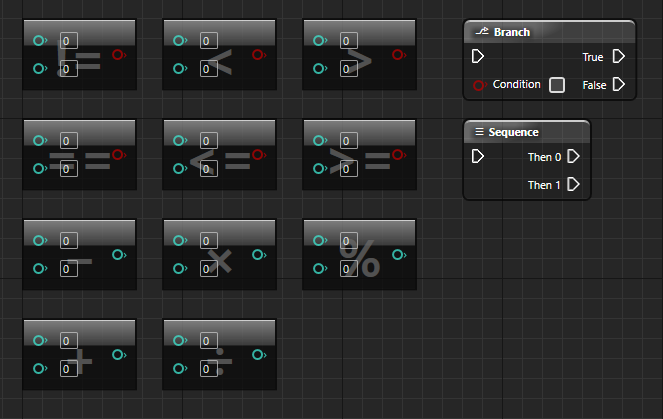The image size is (663, 419).
Task: Focus the top value field of add node
Action: click(x=68, y=340)
